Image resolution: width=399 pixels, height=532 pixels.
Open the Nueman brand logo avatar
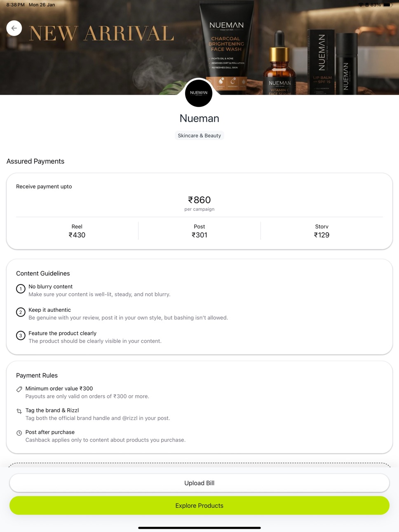point(199,93)
